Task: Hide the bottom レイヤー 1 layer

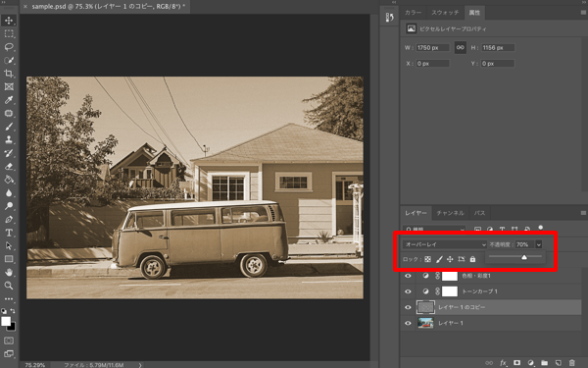Action: (408, 323)
